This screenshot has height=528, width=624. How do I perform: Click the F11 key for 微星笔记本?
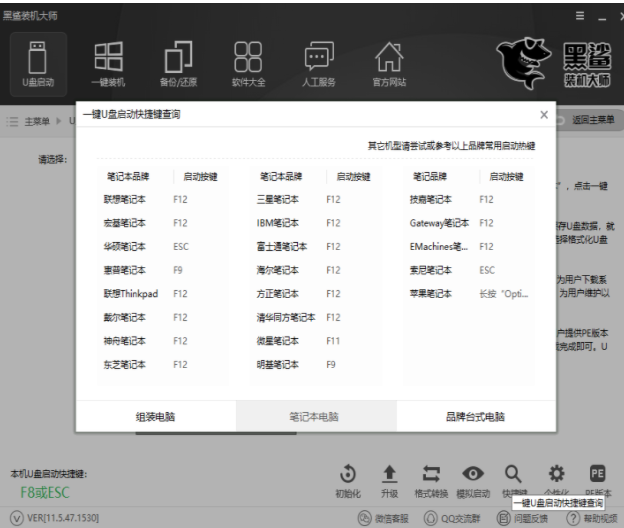pos(333,341)
